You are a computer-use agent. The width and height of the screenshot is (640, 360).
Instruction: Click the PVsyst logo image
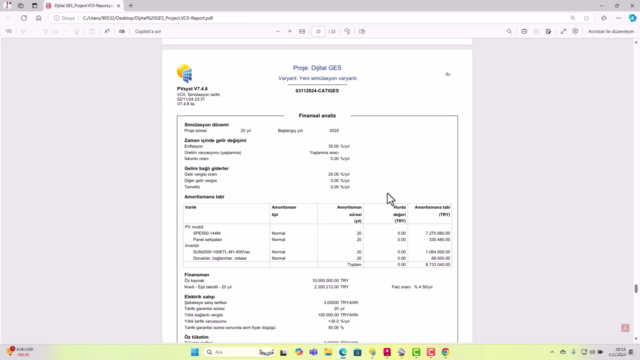[x=184, y=73]
